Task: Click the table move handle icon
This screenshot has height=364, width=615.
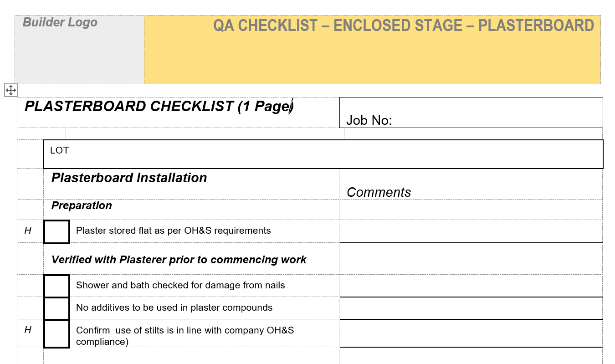Action: click(x=11, y=90)
